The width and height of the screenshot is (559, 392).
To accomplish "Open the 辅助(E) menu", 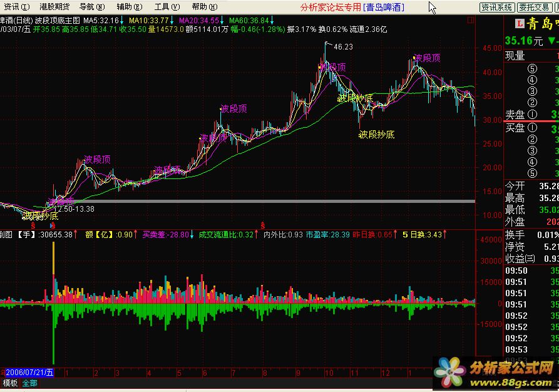I will (x=130, y=7).
